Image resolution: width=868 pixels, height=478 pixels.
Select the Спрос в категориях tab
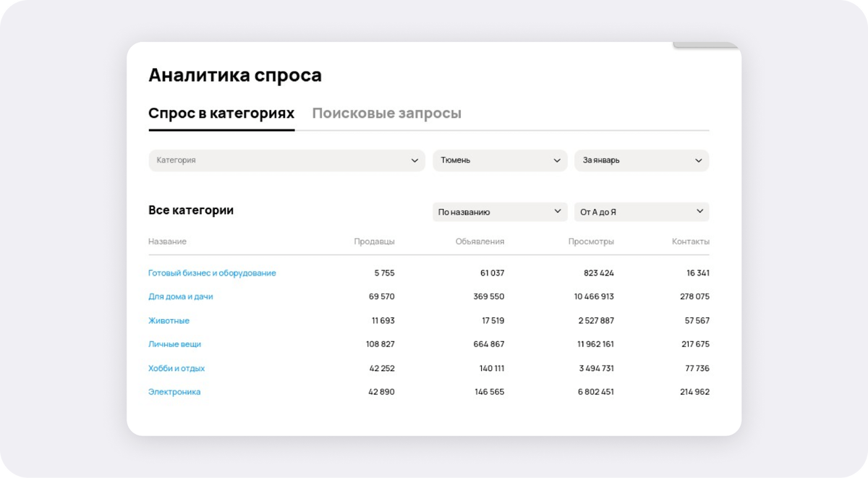[221, 114]
